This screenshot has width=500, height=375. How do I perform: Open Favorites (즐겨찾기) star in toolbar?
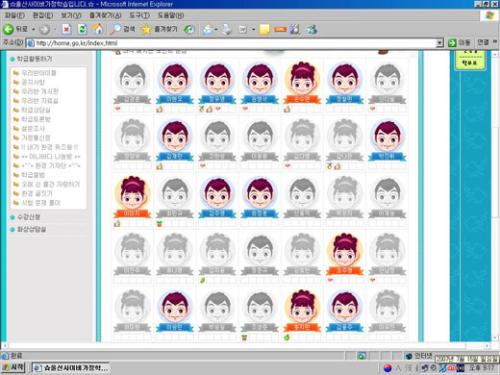pyautogui.click(x=146, y=29)
